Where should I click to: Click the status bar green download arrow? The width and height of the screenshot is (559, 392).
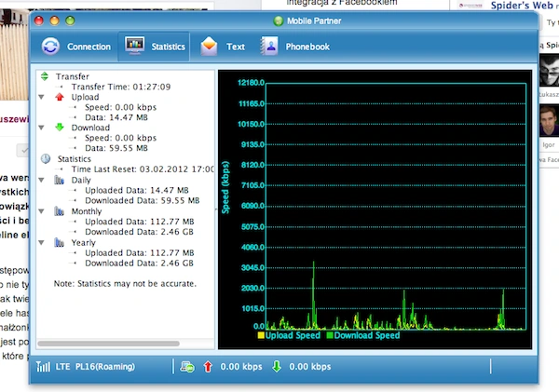(x=277, y=366)
